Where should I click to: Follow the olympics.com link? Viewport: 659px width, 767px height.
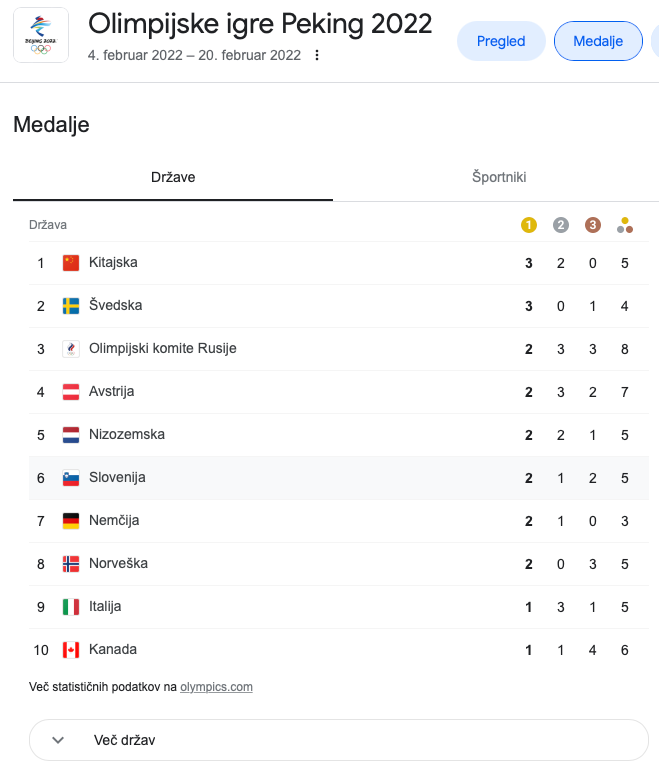pos(216,687)
